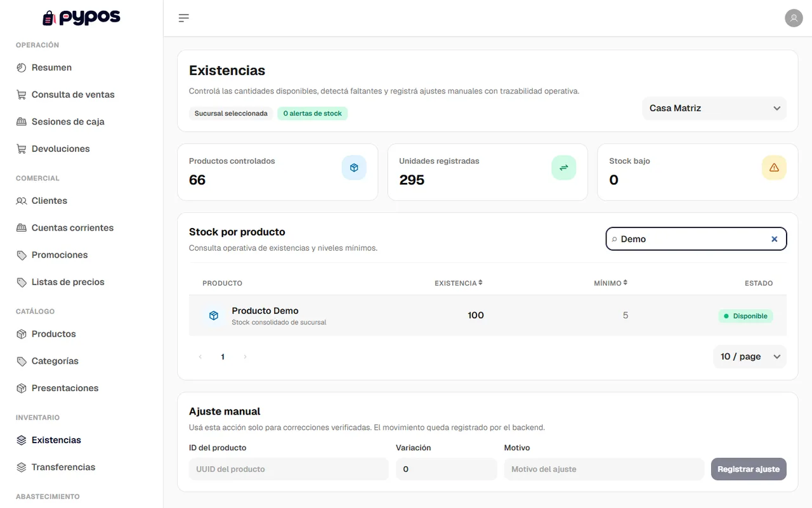Click the Resumen pie chart icon
Image resolution: width=812 pixels, height=508 pixels.
pos(22,67)
